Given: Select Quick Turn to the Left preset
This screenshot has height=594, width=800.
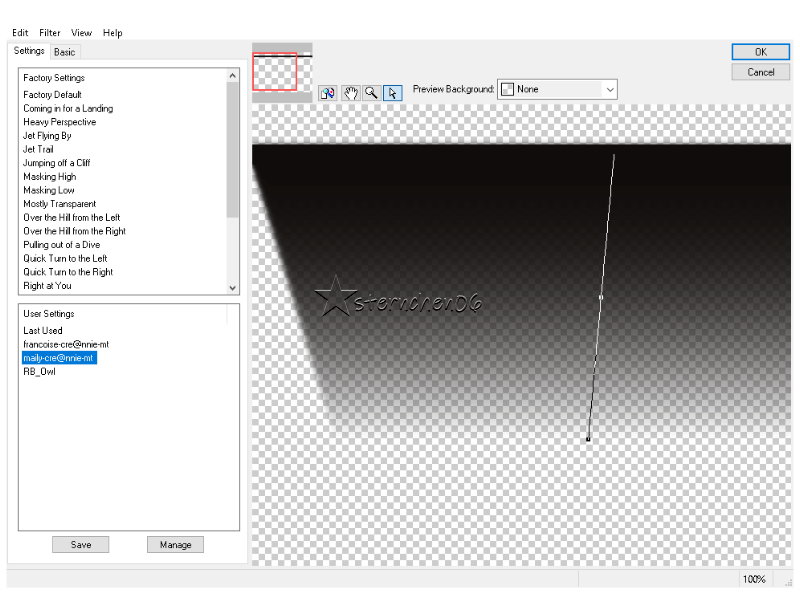Looking at the screenshot, I should (x=65, y=258).
